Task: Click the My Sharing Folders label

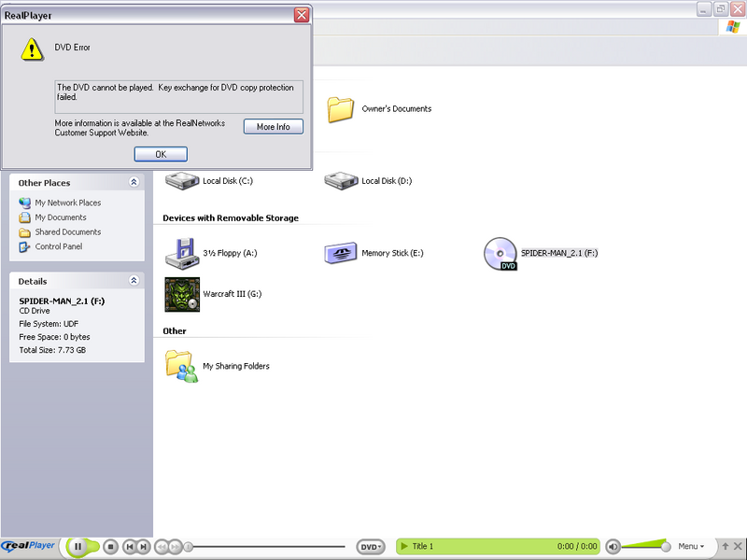Action: click(236, 366)
